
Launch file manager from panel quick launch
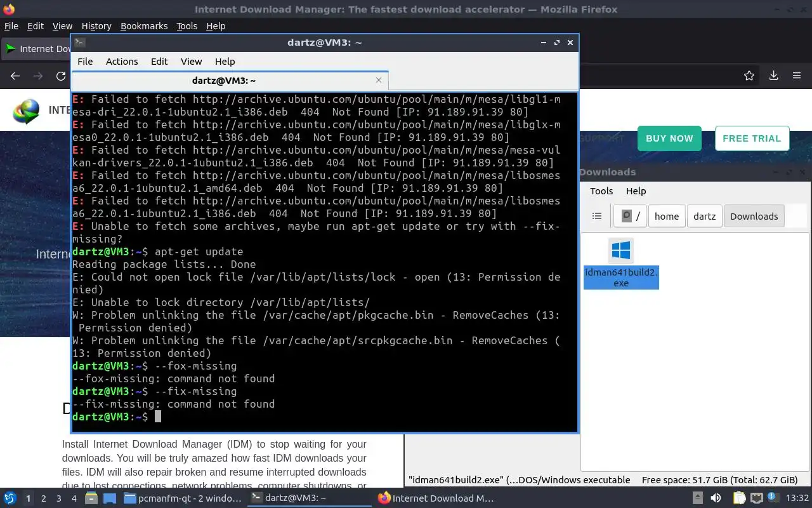point(92,498)
